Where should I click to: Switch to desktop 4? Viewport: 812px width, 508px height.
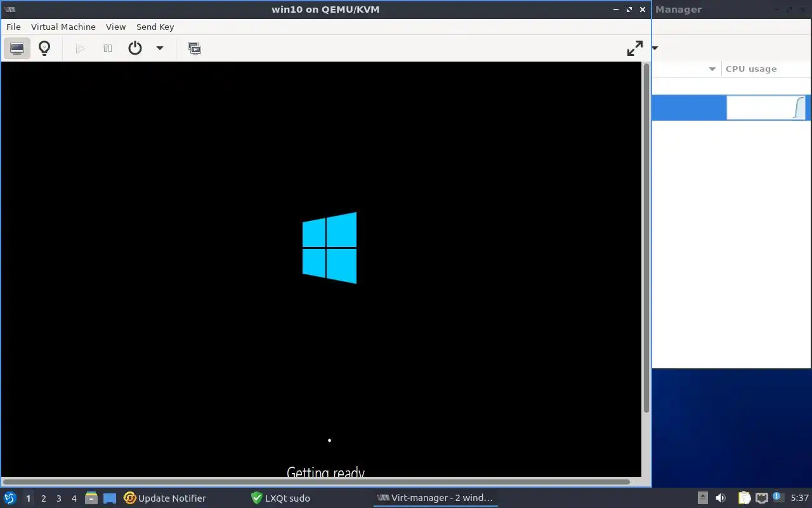click(x=74, y=498)
